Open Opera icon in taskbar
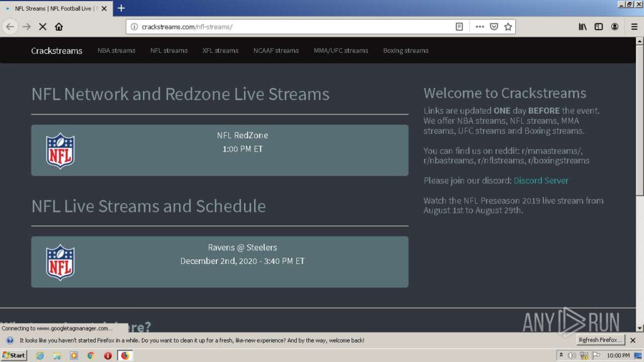644x362 pixels. [108, 356]
